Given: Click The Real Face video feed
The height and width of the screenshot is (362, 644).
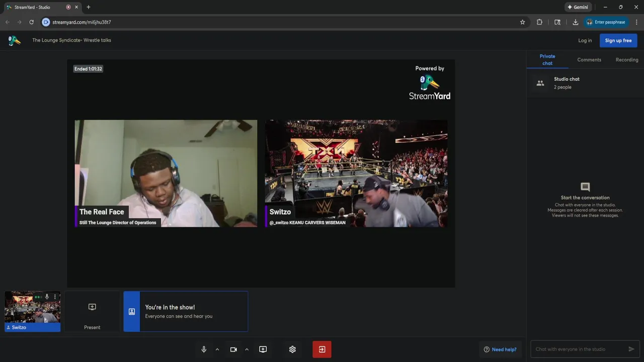Looking at the screenshot, I should [166, 173].
